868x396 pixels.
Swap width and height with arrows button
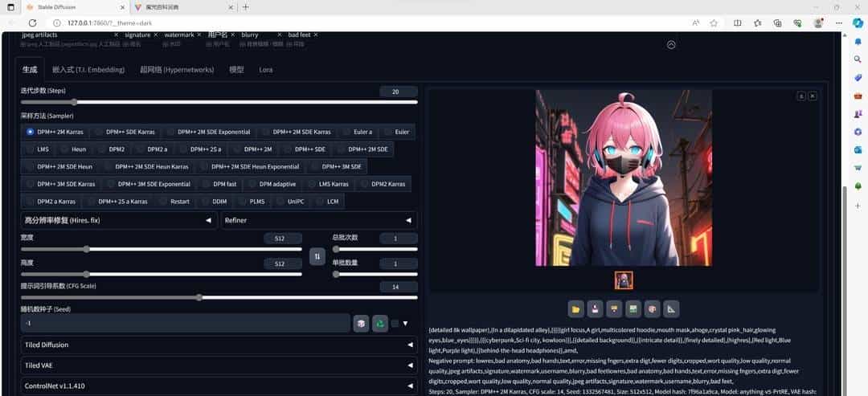tap(317, 256)
